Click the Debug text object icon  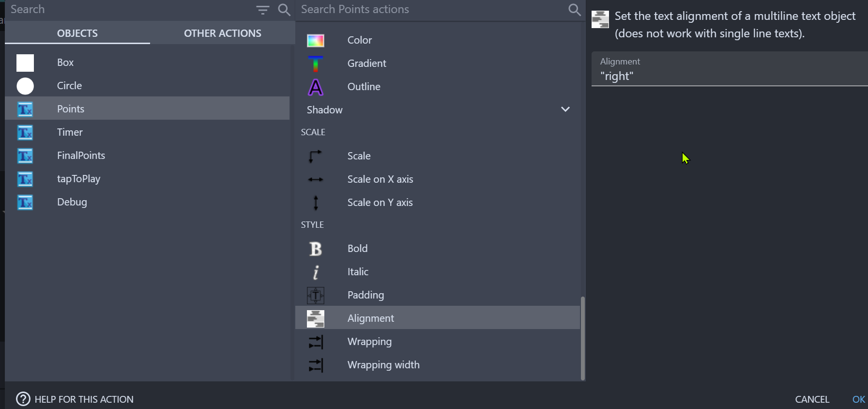point(25,202)
